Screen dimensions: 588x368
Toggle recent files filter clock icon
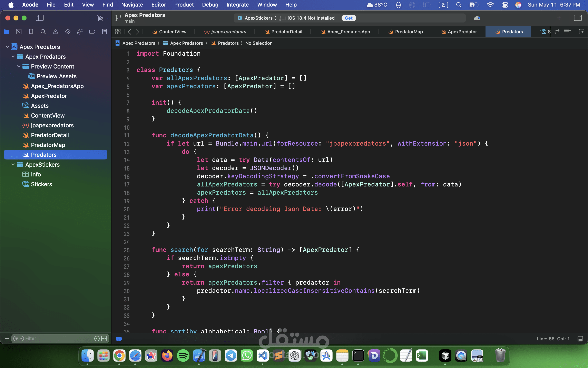97,339
